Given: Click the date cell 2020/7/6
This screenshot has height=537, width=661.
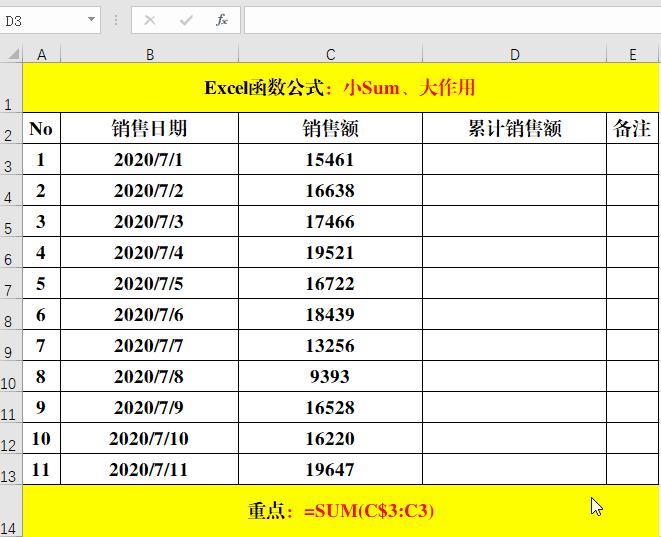Looking at the screenshot, I should click(x=150, y=314).
